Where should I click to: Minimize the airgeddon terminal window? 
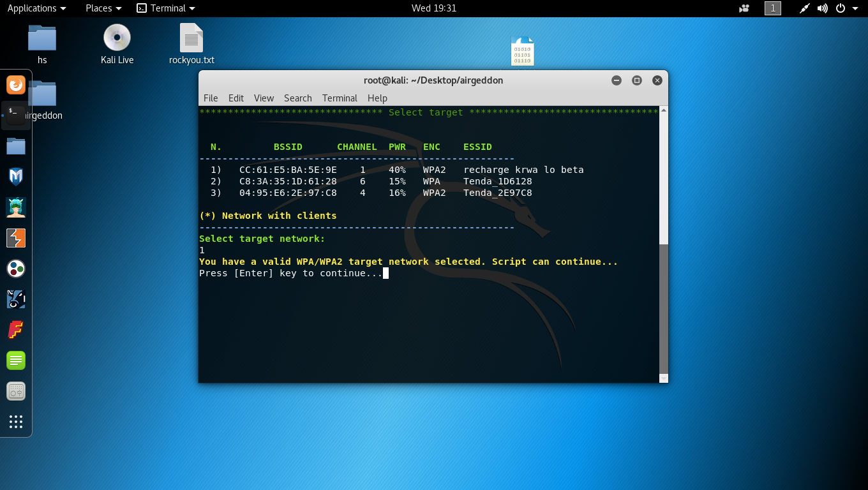pyautogui.click(x=616, y=80)
